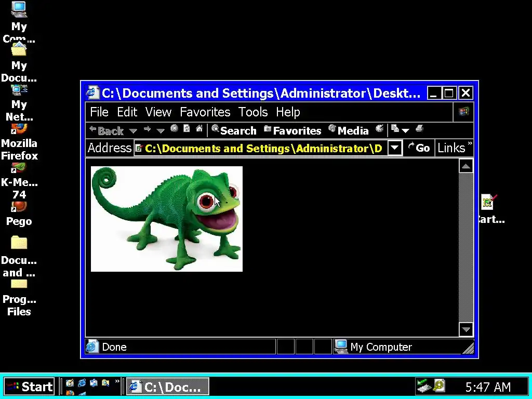Screen dimensions: 532x399
Task: Click the Forward arrow in toolbar
Action: coord(147,129)
